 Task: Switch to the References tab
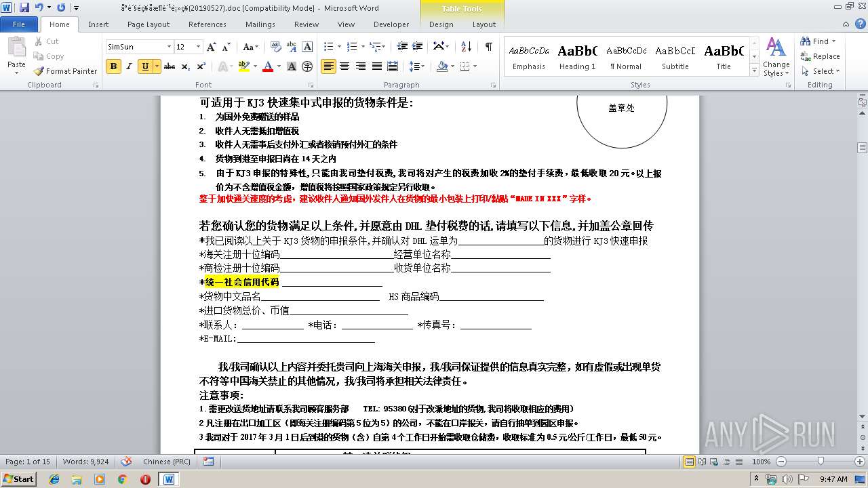coord(208,24)
